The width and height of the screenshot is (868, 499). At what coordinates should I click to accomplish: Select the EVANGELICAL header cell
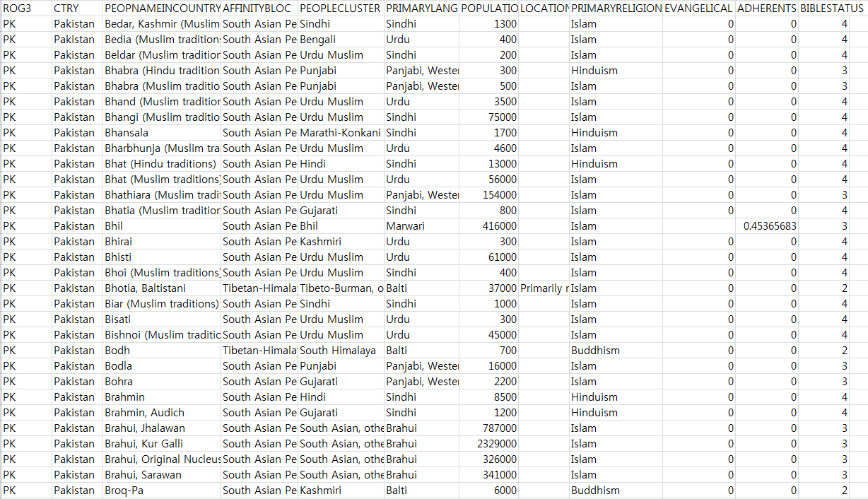tap(699, 8)
